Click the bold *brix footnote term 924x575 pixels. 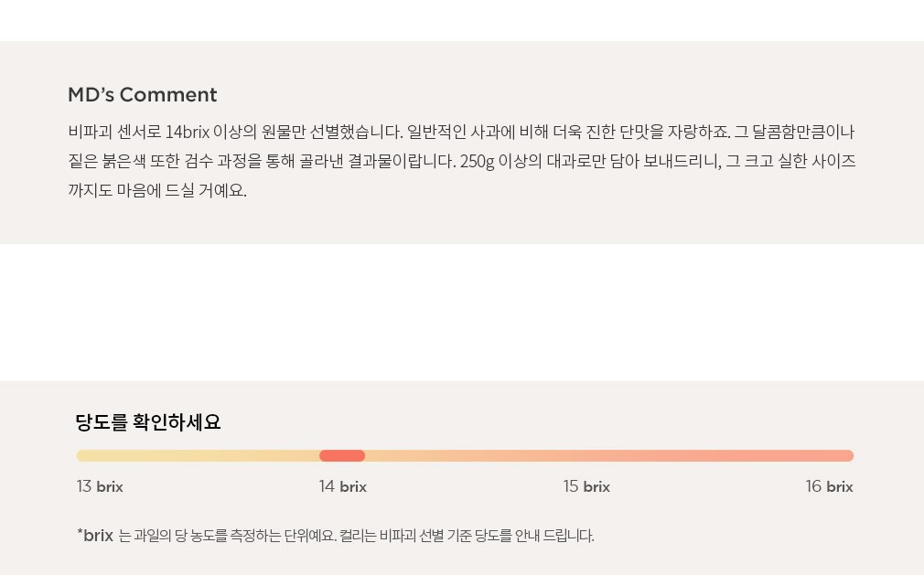[x=95, y=536]
